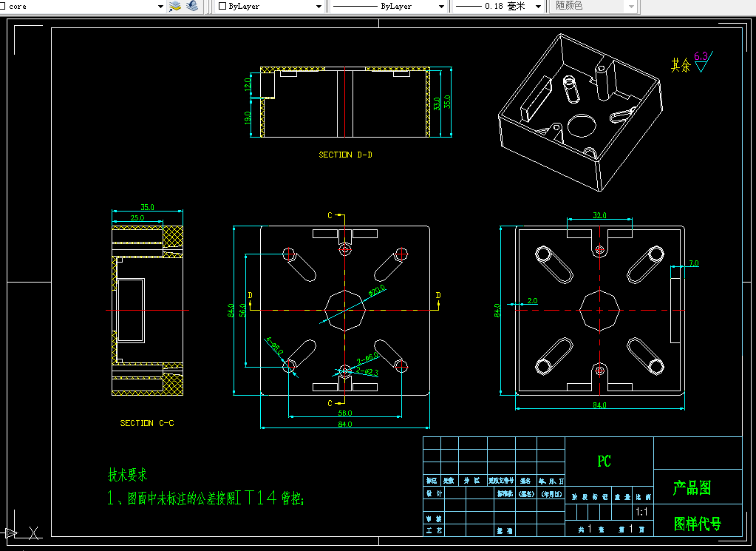Select the '分区' header cell
This screenshot has width=756, height=551.
(472, 481)
